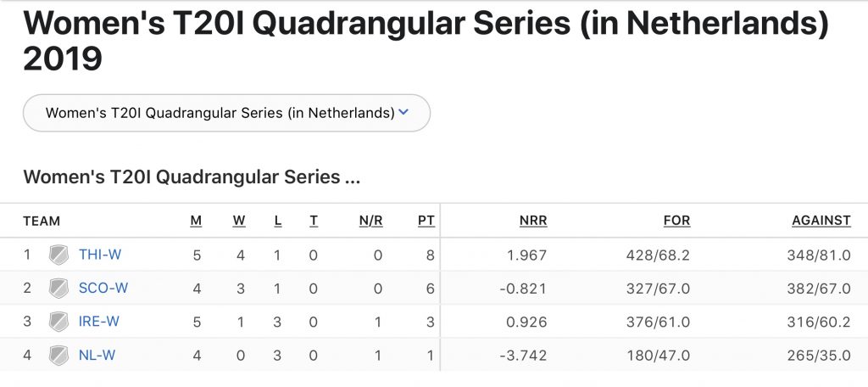Click the FOR column header
868x387 pixels.
[x=677, y=221]
